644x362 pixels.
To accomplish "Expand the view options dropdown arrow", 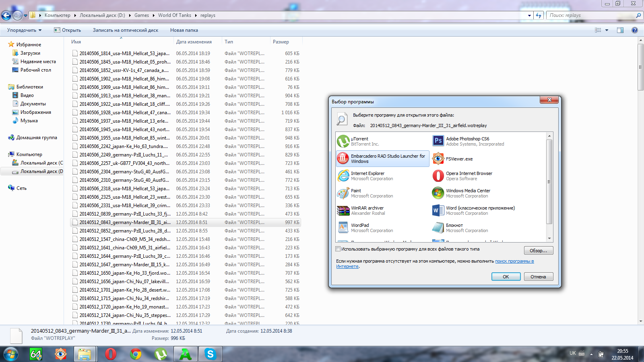I will pos(607,30).
